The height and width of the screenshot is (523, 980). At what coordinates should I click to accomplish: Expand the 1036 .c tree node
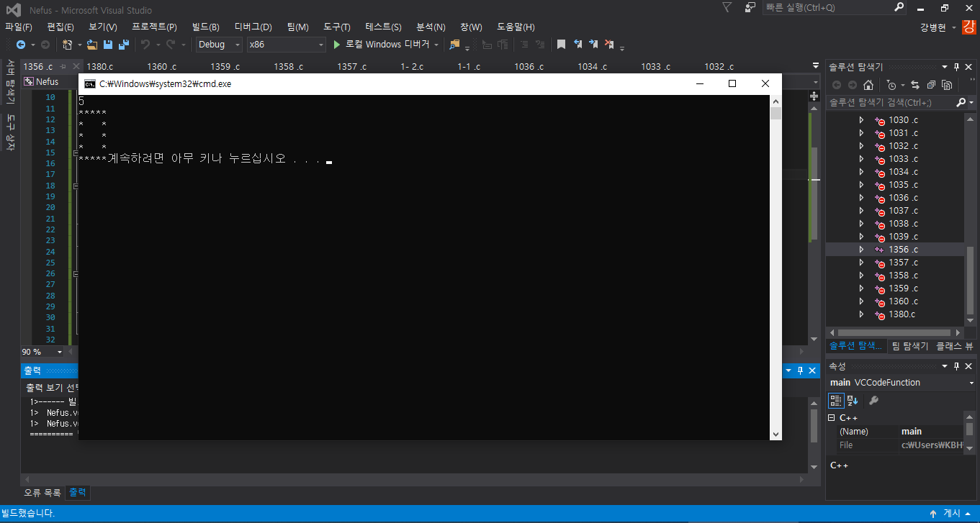[860, 198]
